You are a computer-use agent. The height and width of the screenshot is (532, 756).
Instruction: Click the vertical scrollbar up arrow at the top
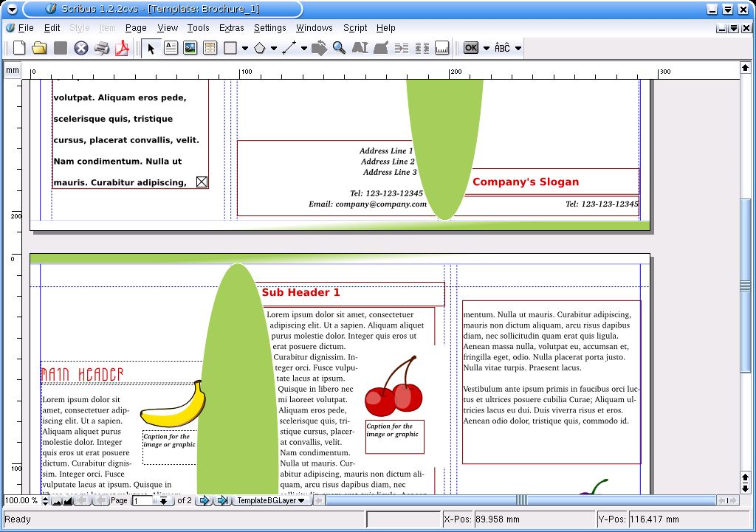[x=746, y=67]
